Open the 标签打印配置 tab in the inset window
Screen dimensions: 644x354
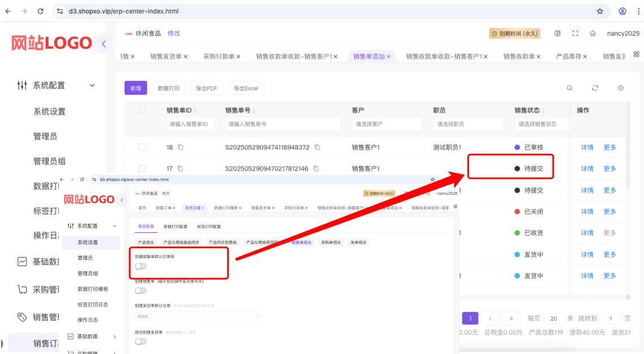(208, 227)
